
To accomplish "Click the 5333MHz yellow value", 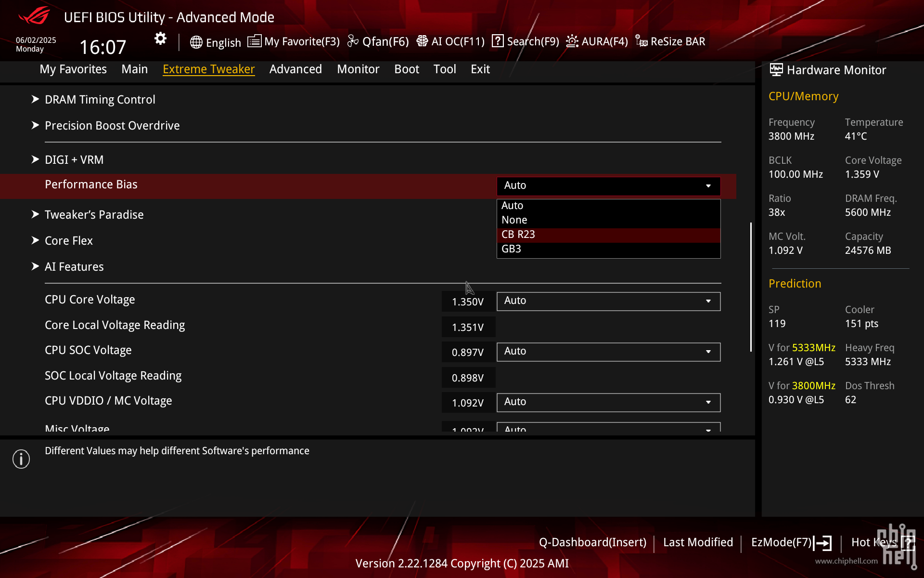I will [813, 348].
